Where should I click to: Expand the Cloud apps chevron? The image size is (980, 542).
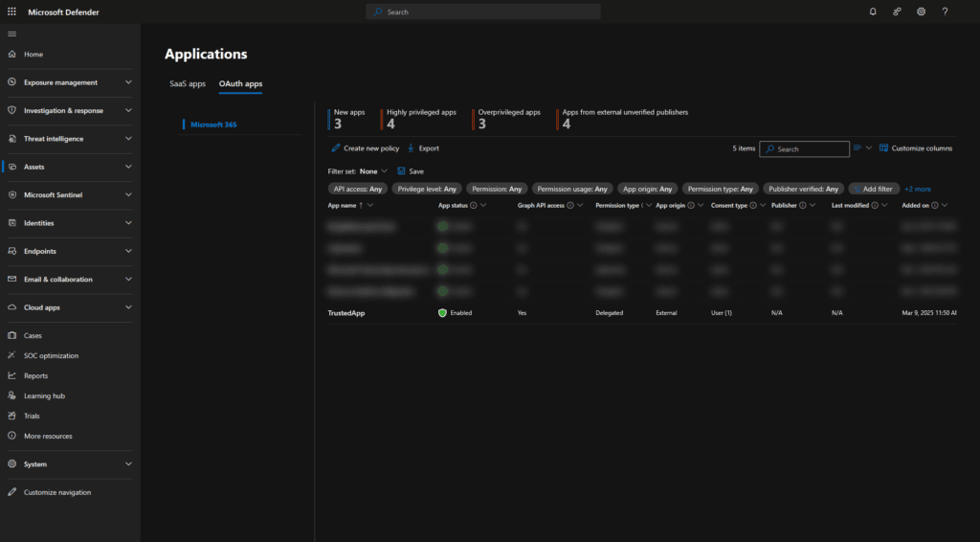pyautogui.click(x=128, y=307)
